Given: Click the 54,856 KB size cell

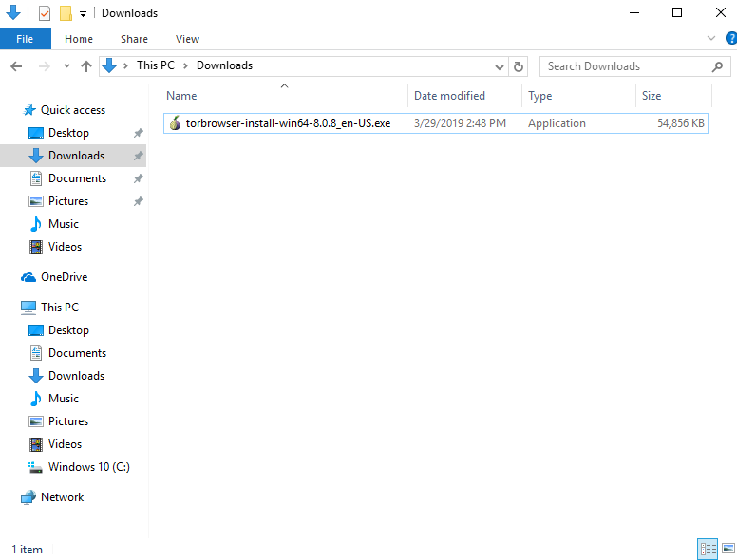Looking at the screenshot, I should (681, 123).
